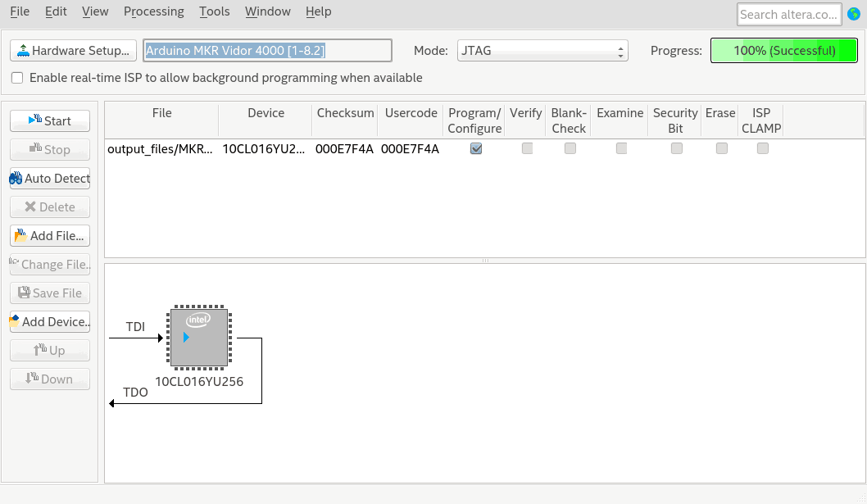Click the altera.com search field
867x504 pixels.
pyautogui.click(x=789, y=14)
